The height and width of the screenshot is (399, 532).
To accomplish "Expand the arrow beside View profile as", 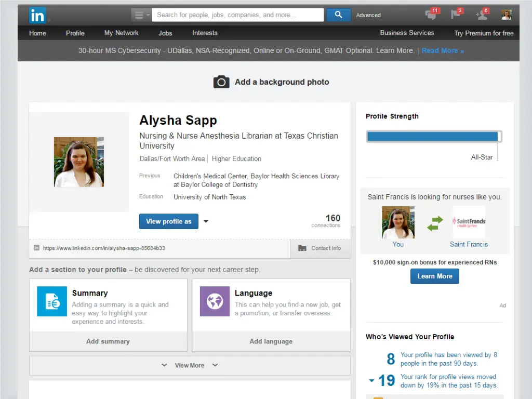I will [206, 221].
